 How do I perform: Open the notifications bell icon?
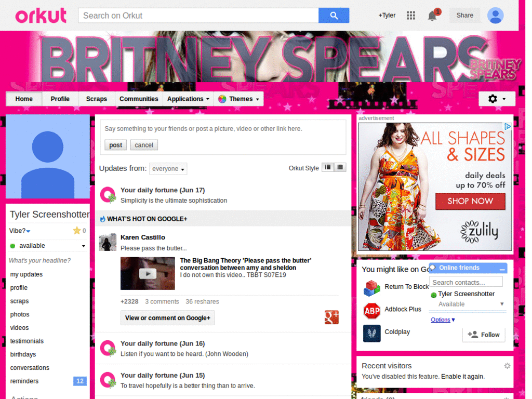click(x=432, y=16)
